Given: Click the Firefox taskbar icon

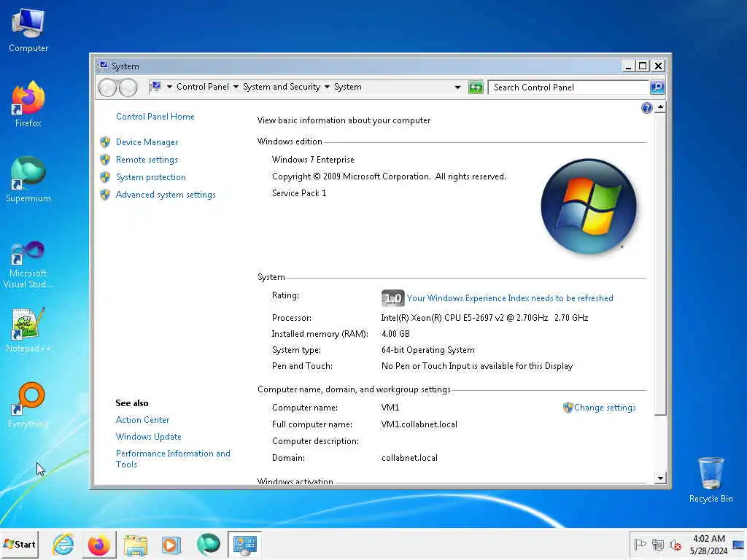Looking at the screenshot, I should click(99, 544).
